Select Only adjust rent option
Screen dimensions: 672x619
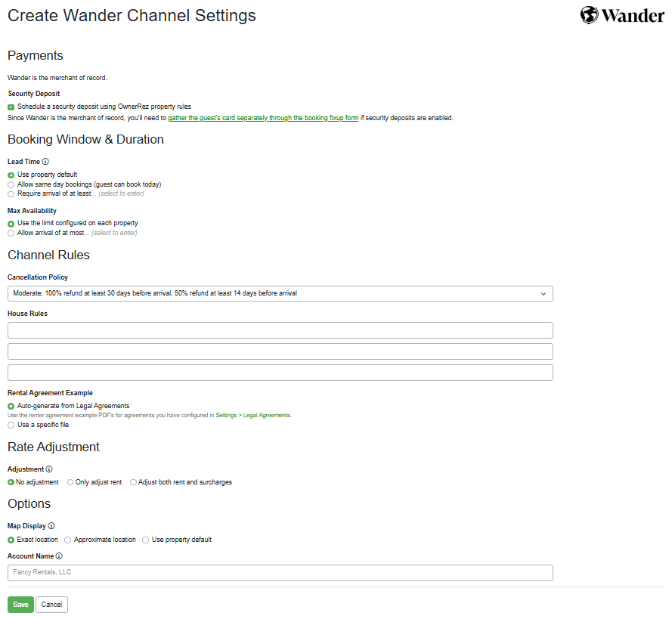(69, 482)
